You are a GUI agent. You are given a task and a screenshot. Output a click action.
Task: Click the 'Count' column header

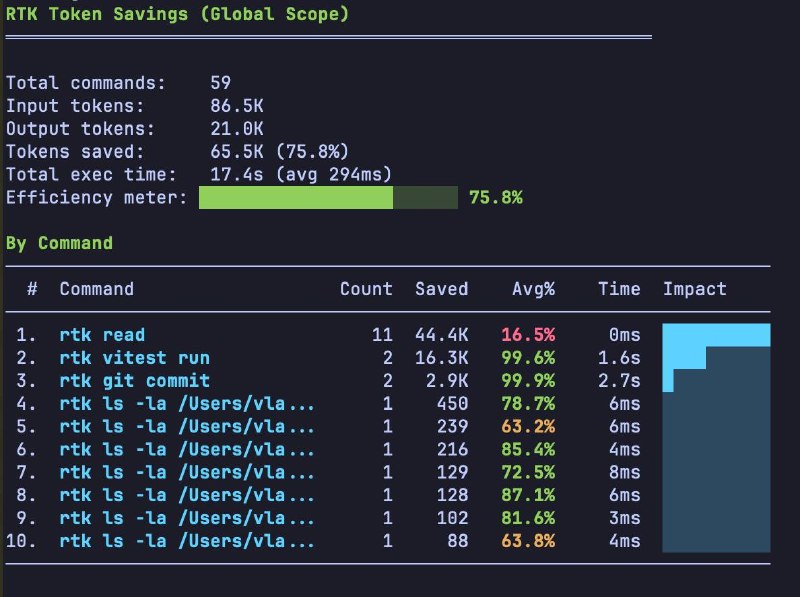pos(366,289)
